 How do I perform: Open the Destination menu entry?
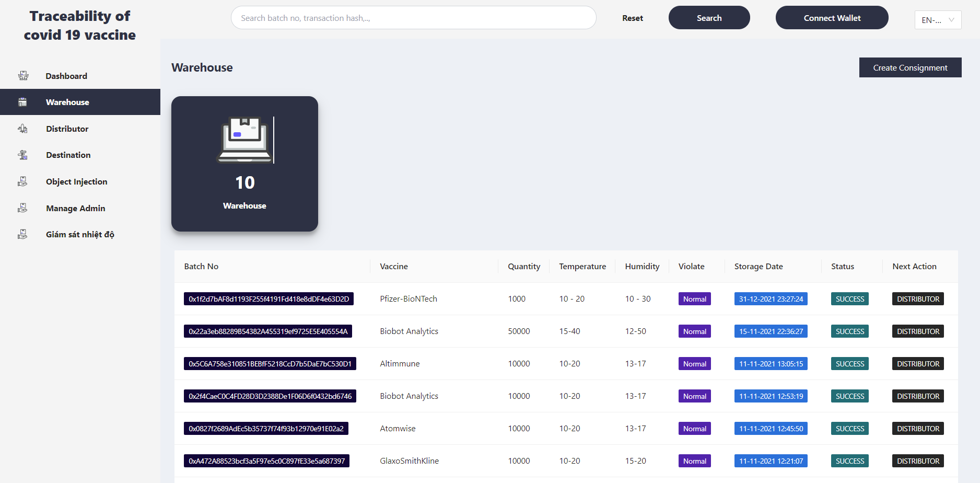point(80,155)
